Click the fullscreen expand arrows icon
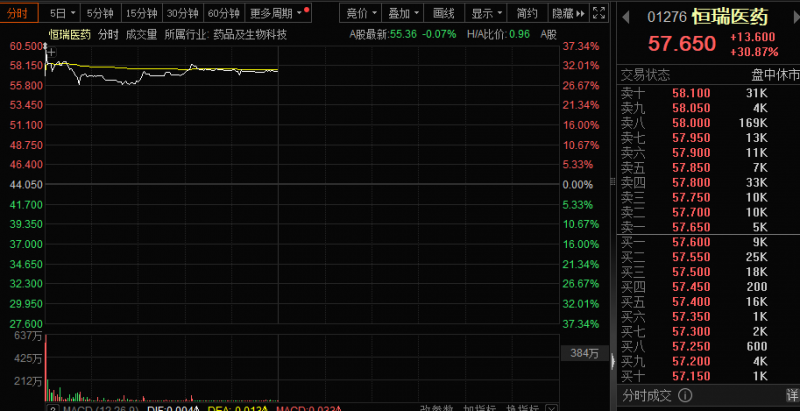Screen dimensions: 800x411 (x=600, y=13)
